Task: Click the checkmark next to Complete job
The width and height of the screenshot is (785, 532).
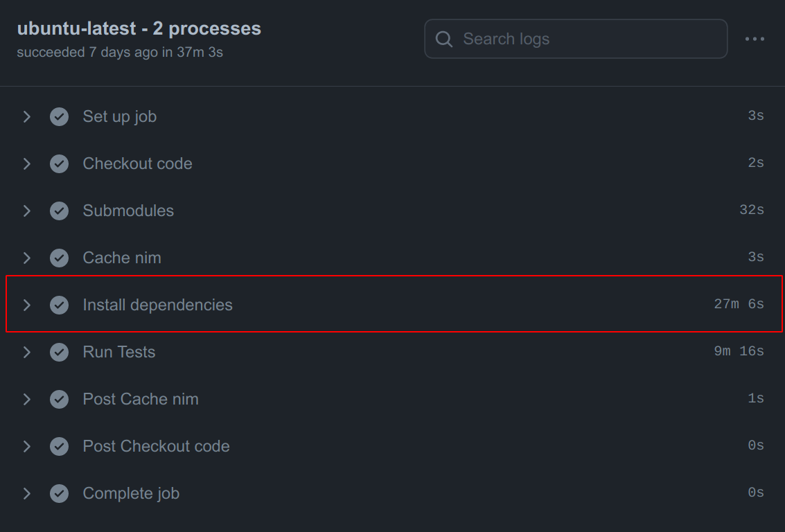Action: [59, 493]
